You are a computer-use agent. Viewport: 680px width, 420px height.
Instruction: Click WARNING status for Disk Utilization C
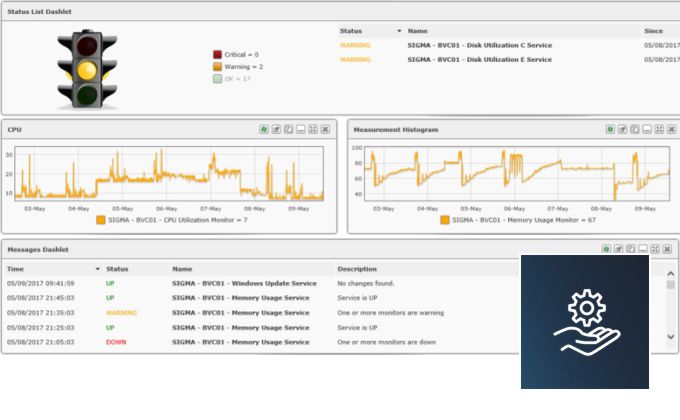(x=355, y=45)
